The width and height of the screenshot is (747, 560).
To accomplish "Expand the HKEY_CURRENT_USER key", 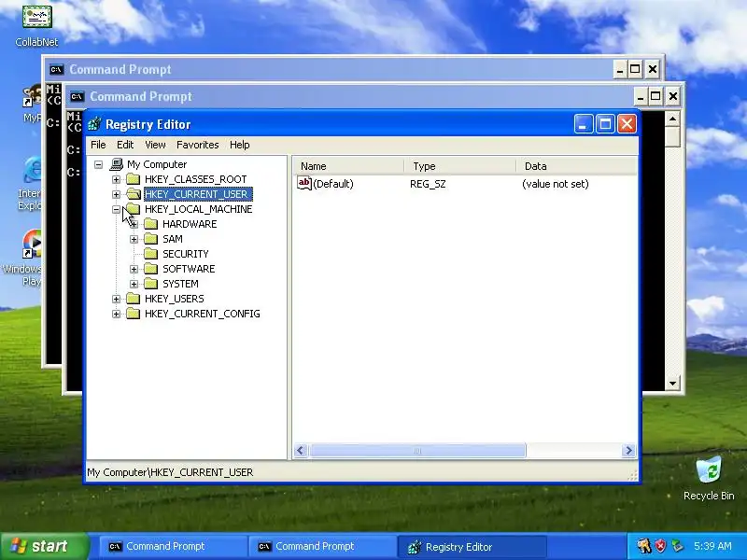I will tap(116, 194).
